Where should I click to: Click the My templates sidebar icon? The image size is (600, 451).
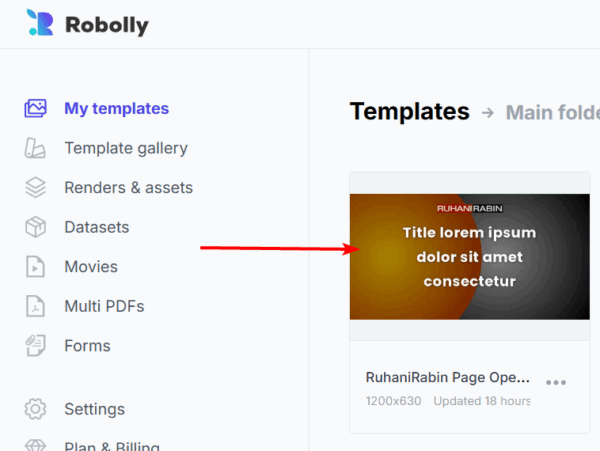click(36, 109)
